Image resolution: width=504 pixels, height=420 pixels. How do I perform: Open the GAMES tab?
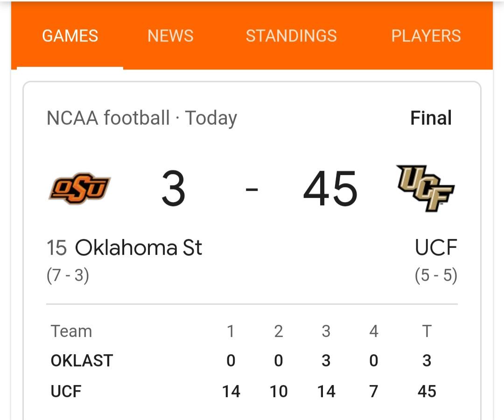pos(70,35)
